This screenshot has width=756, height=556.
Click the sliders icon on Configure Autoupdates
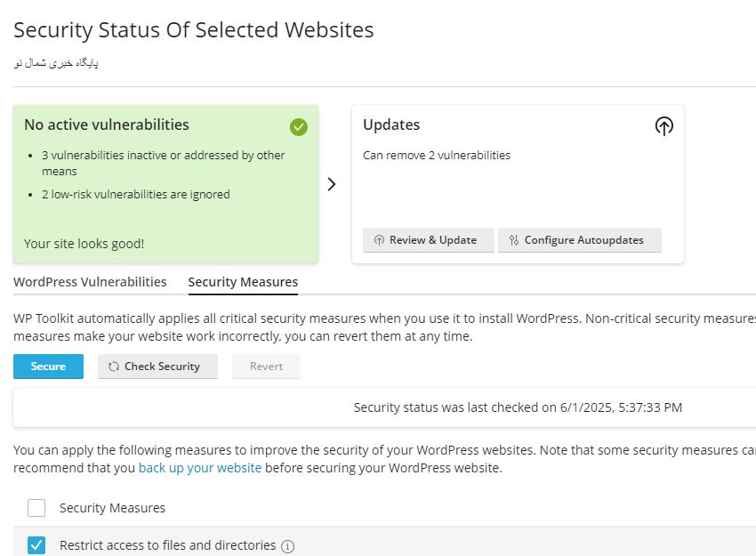(x=514, y=240)
